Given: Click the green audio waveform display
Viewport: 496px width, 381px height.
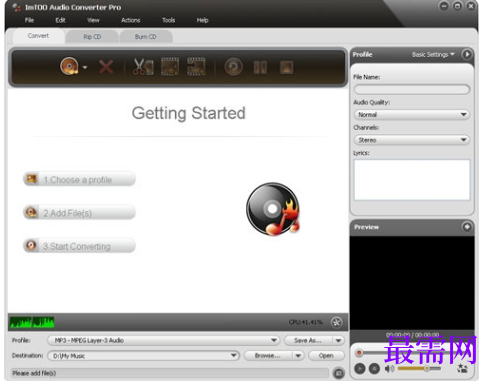Looking at the screenshot, I should point(32,322).
